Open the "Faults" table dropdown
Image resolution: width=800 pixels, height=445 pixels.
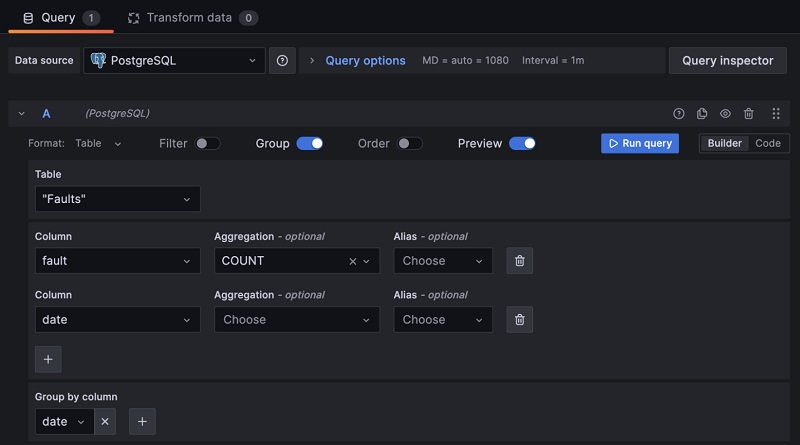(x=117, y=199)
